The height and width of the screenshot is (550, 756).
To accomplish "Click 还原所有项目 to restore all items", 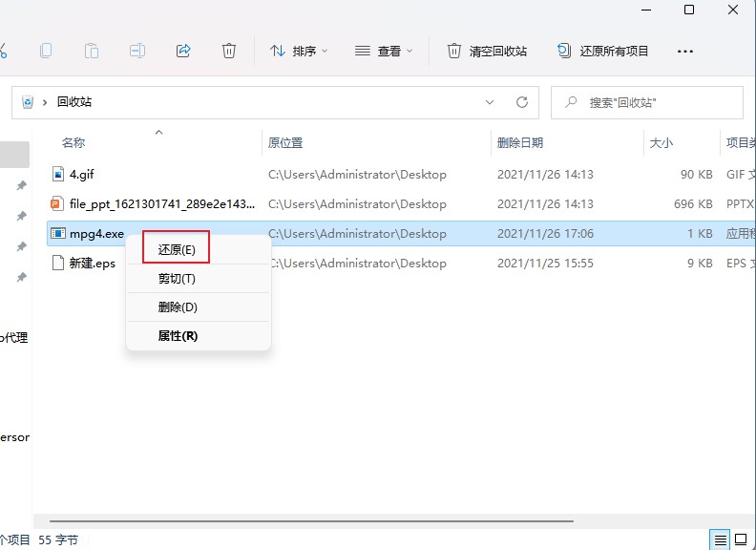I will point(602,51).
